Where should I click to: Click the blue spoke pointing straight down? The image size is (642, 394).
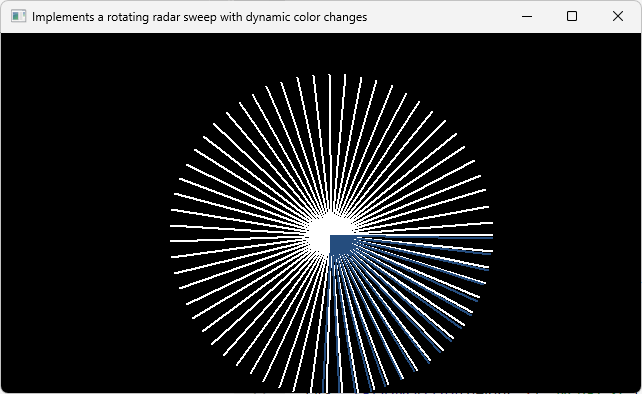(x=326, y=324)
